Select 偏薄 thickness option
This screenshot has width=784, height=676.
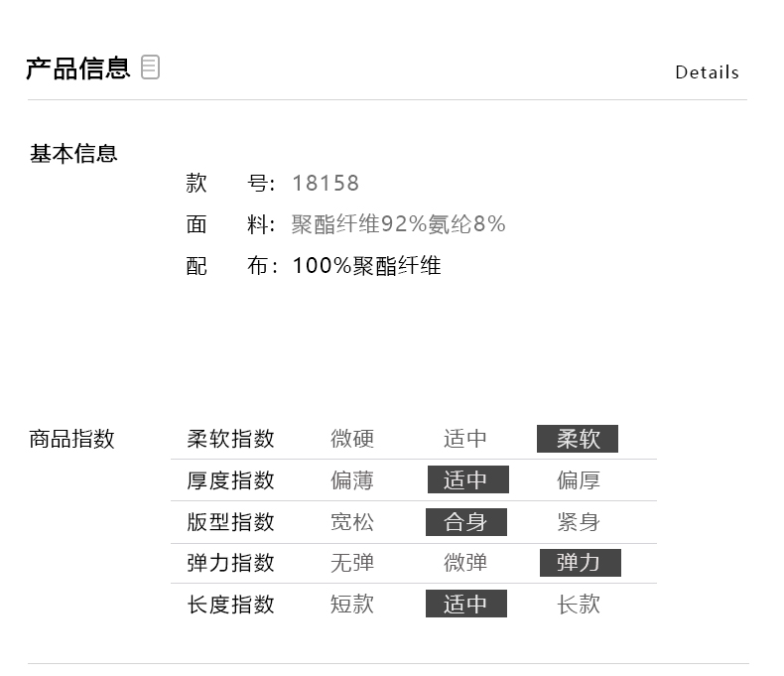pyautogui.click(x=352, y=480)
